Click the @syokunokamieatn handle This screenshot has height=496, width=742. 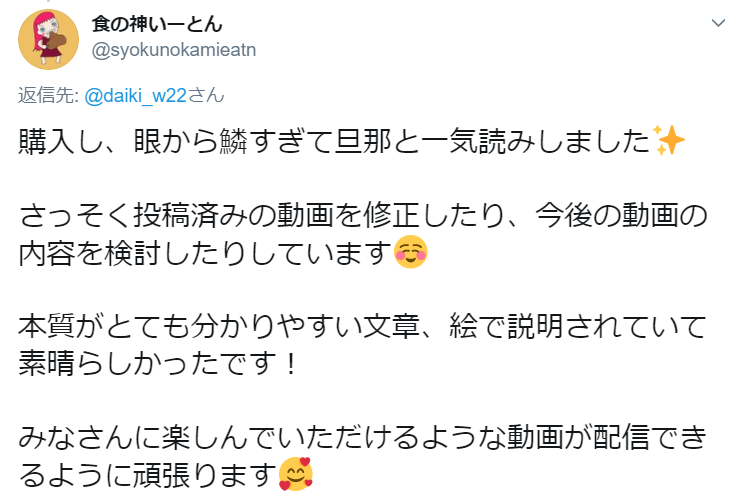click(x=174, y=50)
